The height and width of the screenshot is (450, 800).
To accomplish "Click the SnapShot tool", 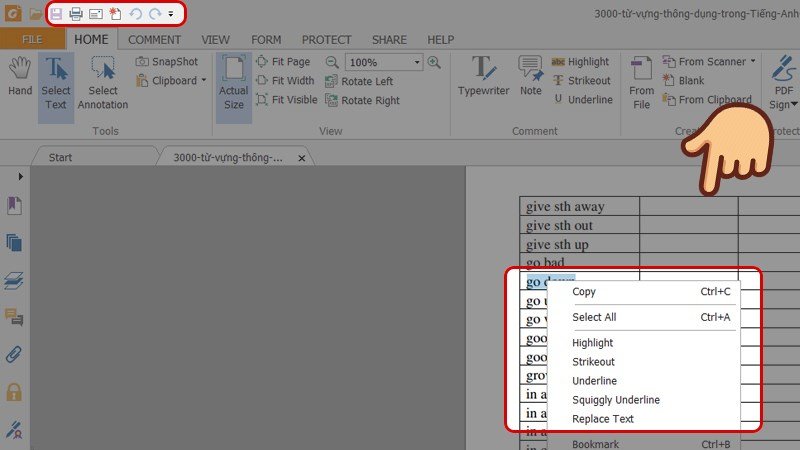I will click(x=167, y=62).
